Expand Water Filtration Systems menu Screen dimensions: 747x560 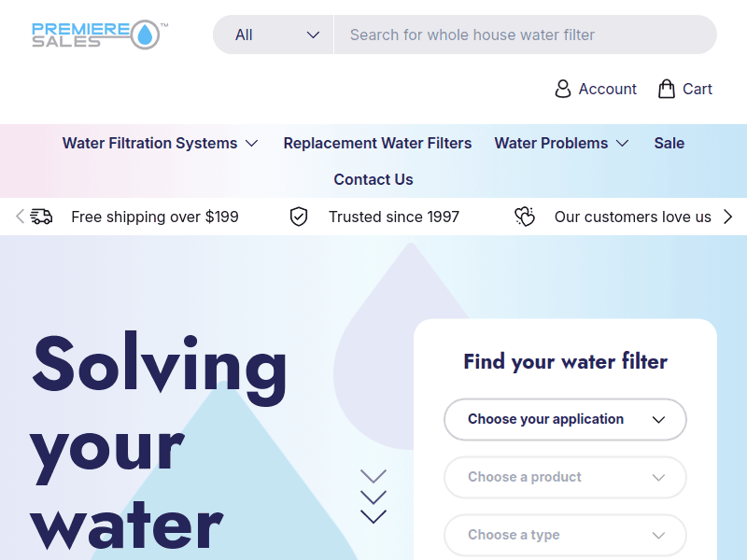(x=160, y=143)
